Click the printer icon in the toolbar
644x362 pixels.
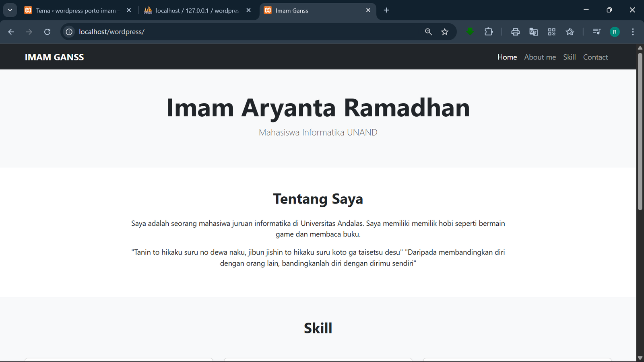tap(515, 32)
